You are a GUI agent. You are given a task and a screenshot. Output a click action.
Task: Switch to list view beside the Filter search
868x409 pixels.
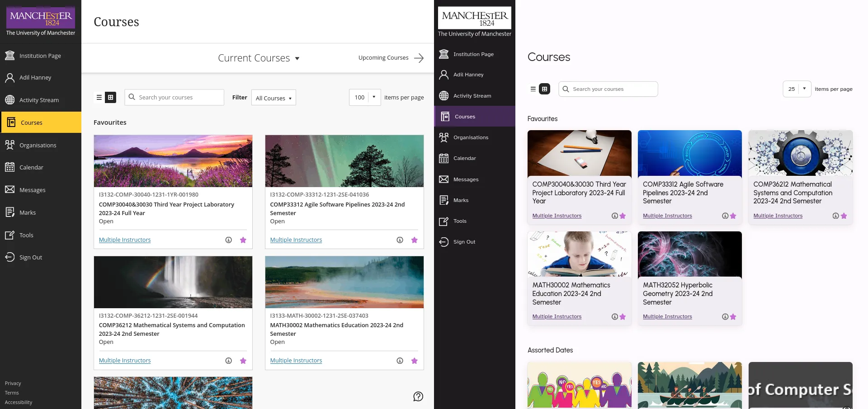99,98
